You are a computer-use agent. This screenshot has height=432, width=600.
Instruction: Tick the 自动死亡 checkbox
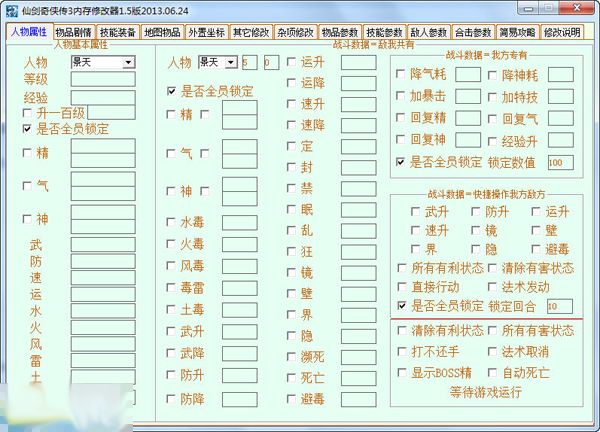coord(492,372)
